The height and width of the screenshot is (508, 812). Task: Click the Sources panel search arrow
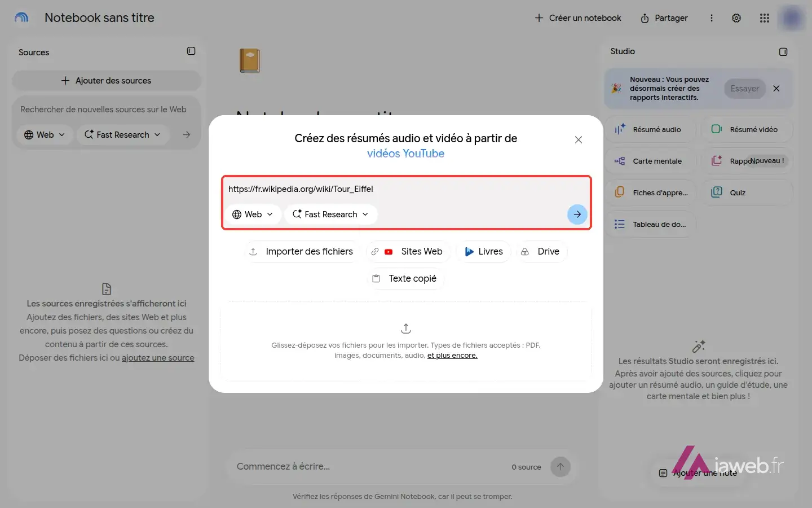pyautogui.click(x=187, y=135)
